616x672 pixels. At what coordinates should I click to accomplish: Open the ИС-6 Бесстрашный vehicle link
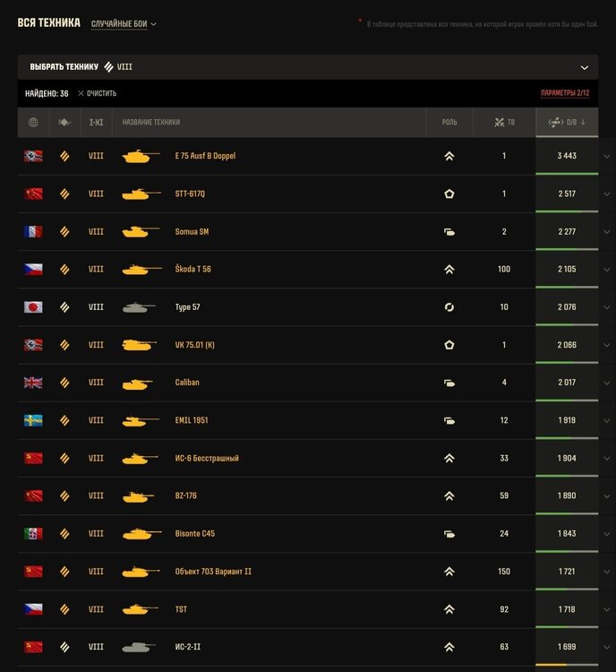[x=207, y=458]
